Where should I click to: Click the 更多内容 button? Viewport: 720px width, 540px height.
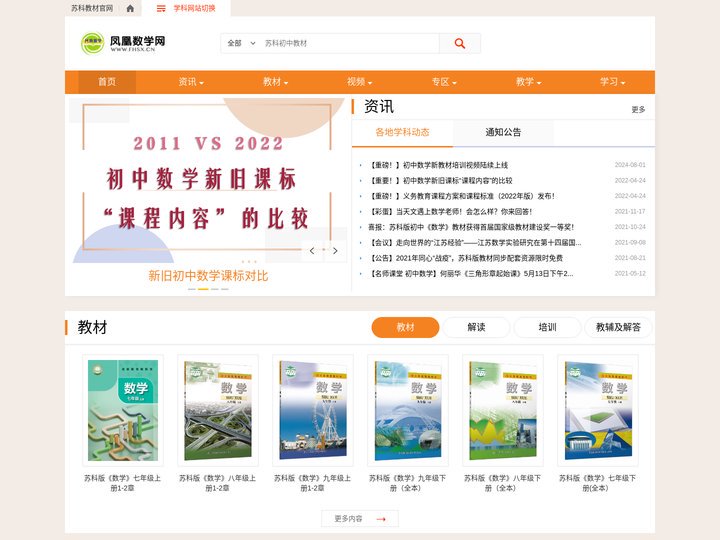[360, 519]
